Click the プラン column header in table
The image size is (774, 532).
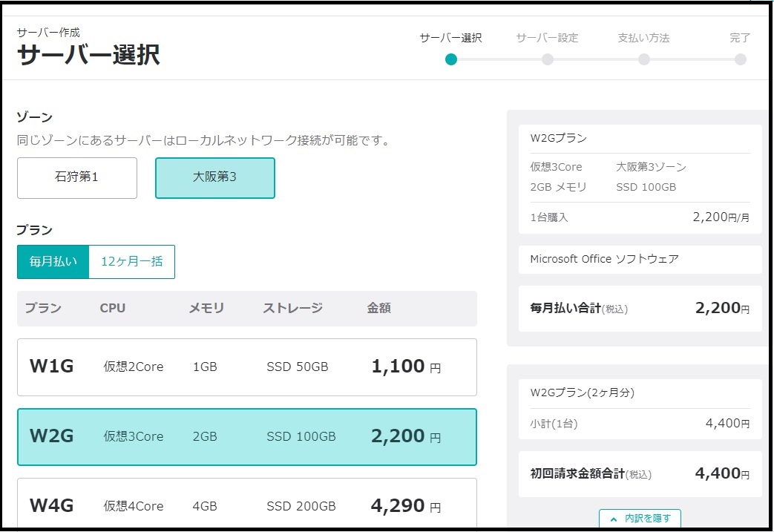click(x=44, y=309)
